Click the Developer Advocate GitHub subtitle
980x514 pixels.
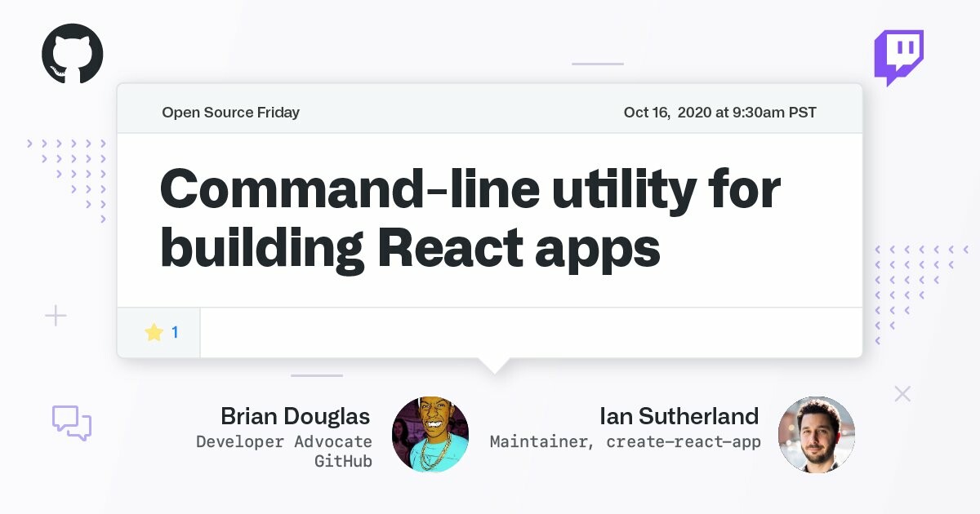click(x=284, y=451)
